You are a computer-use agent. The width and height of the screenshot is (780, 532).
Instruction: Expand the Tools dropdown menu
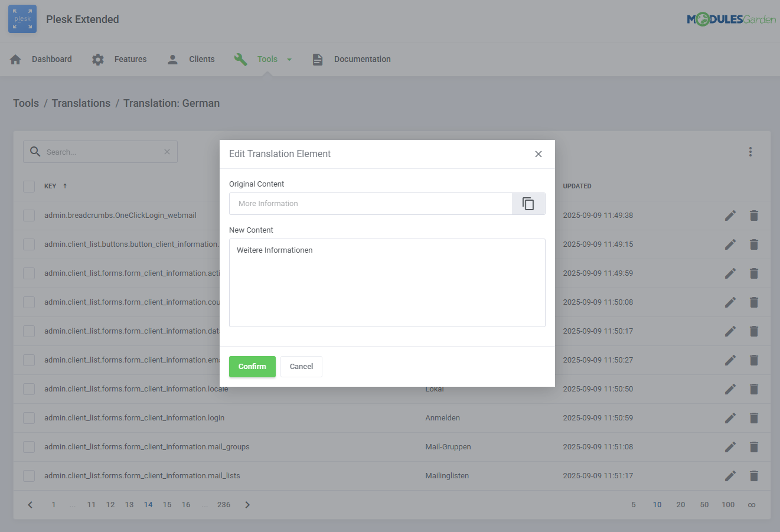[267, 59]
